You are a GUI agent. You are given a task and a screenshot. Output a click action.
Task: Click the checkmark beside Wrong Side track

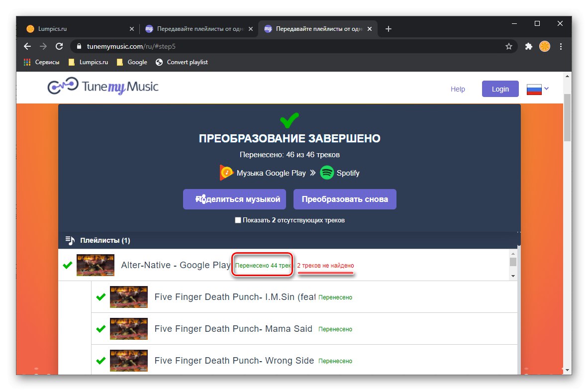101,361
